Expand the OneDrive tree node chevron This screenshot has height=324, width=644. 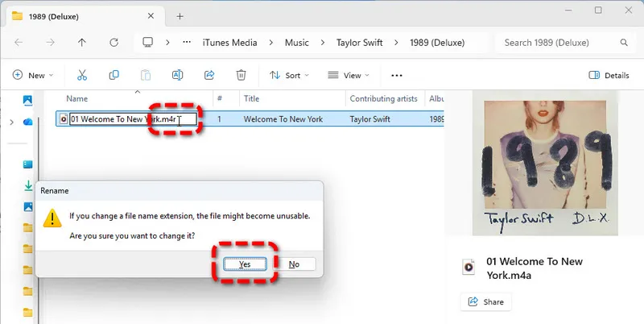click(x=11, y=123)
